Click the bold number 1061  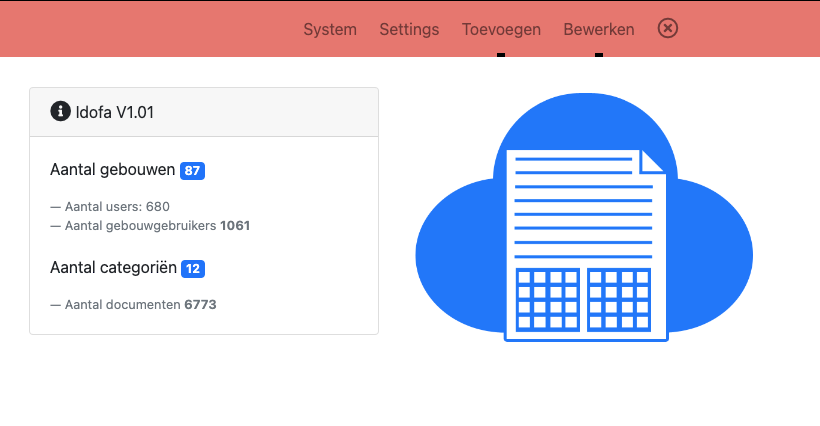pyautogui.click(x=235, y=226)
